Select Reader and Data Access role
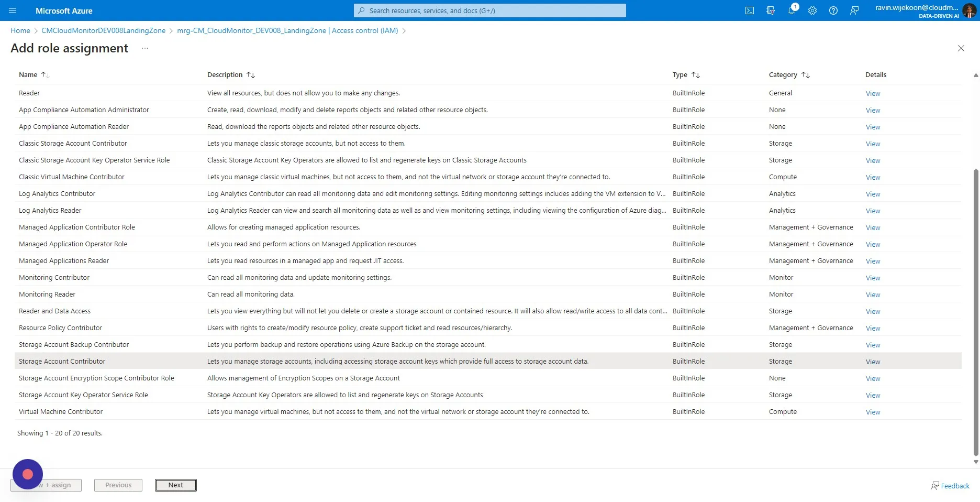Viewport: 980px width, 502px height. point(488,311)
